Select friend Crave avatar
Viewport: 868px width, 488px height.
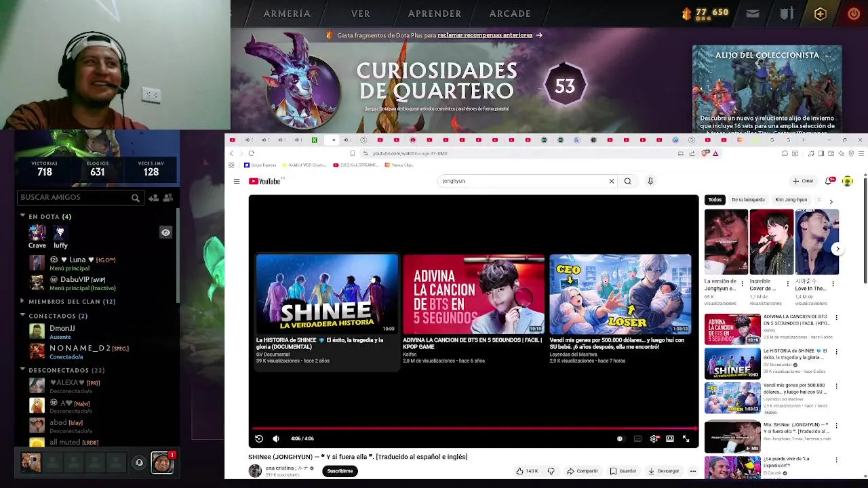pyautogui.click(x=37, y=232)
